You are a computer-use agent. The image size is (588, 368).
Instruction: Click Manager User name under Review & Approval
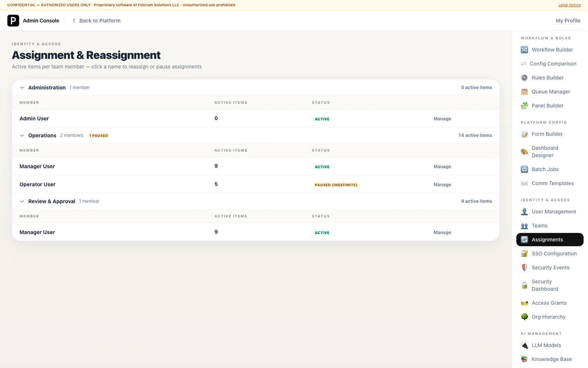(x=37, y=232)
